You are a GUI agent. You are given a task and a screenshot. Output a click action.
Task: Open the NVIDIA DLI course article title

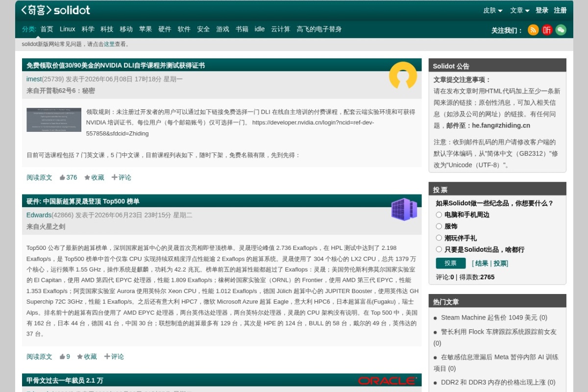click(x=116, y=65)
